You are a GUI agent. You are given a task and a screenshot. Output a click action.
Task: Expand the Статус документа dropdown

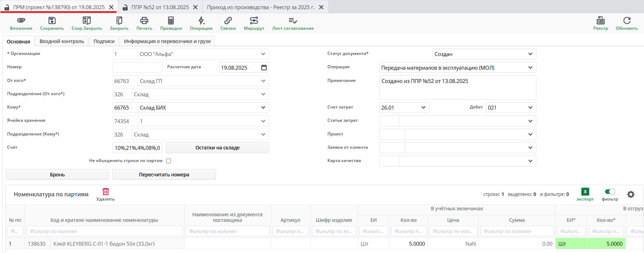coord(530,54)
